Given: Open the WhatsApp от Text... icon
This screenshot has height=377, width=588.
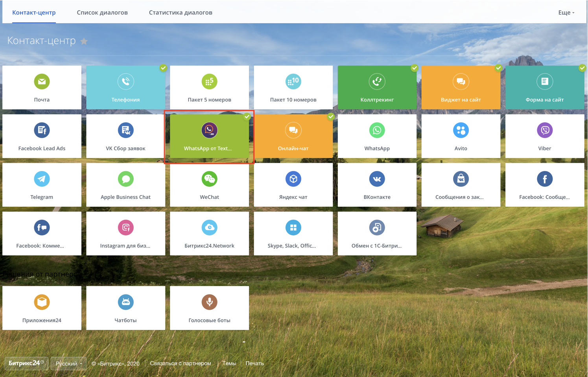Looking at the screenshot, I should point(209,130).
